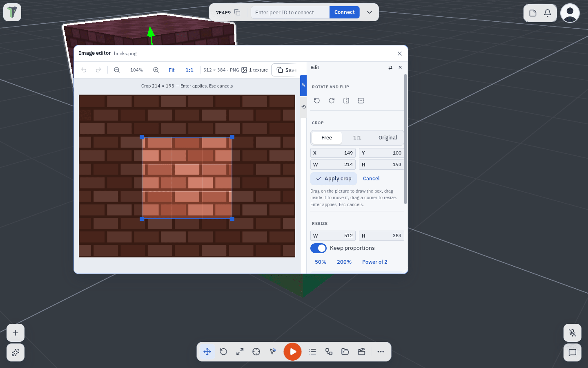This screenshot has width=588, height=368.
Task: Open the assets folder panel
Action: [x=345, y=352]
